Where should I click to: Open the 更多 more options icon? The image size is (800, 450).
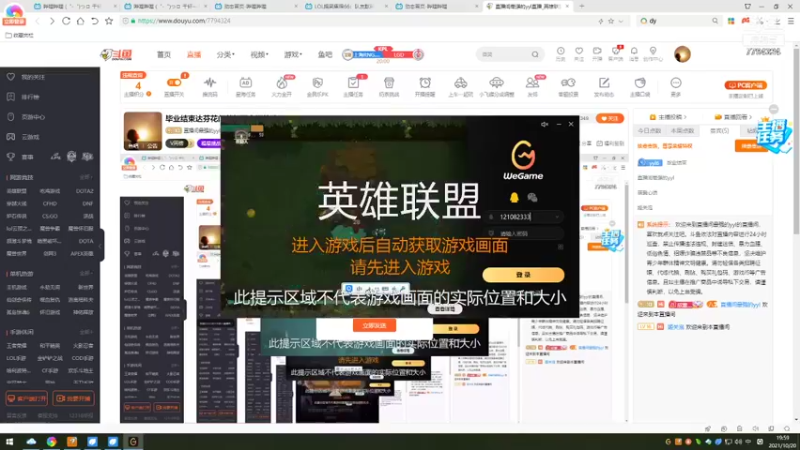(x=676, y=85)
